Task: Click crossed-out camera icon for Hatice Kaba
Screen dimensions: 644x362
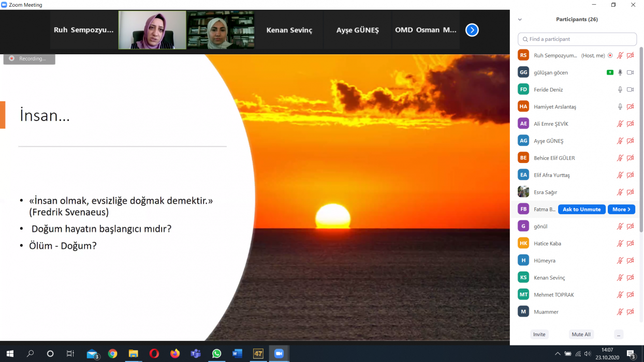Action: tap(630, 243)
